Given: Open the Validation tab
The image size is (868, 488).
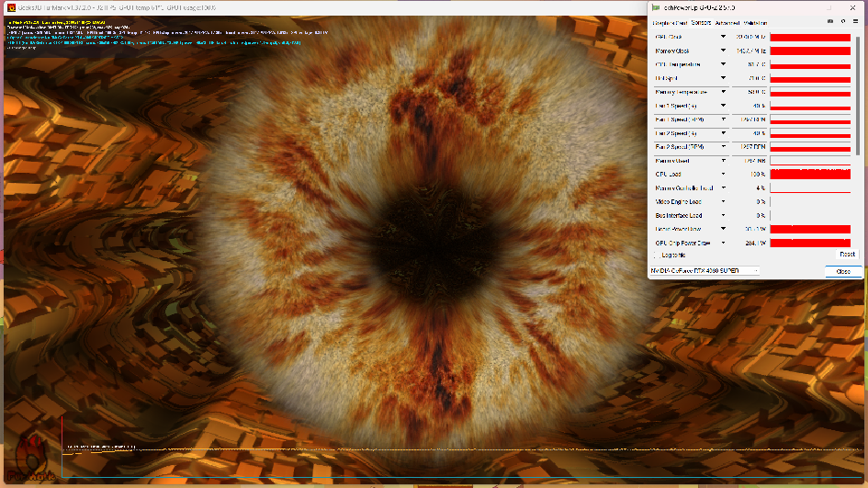Looking at the screenshot, I should pos(755,21).
